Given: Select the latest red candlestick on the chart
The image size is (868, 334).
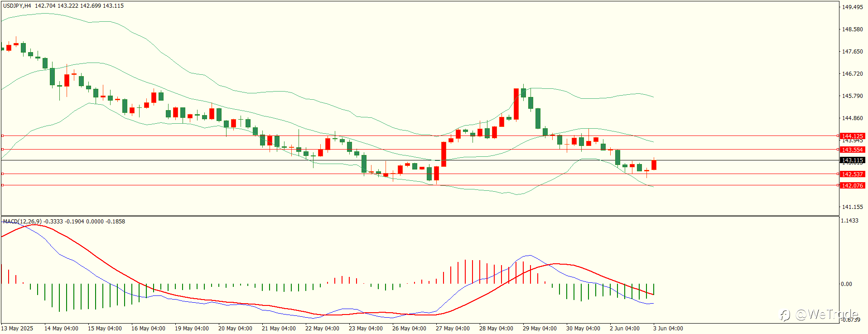Looking at the screenshot, I should 654,165.
